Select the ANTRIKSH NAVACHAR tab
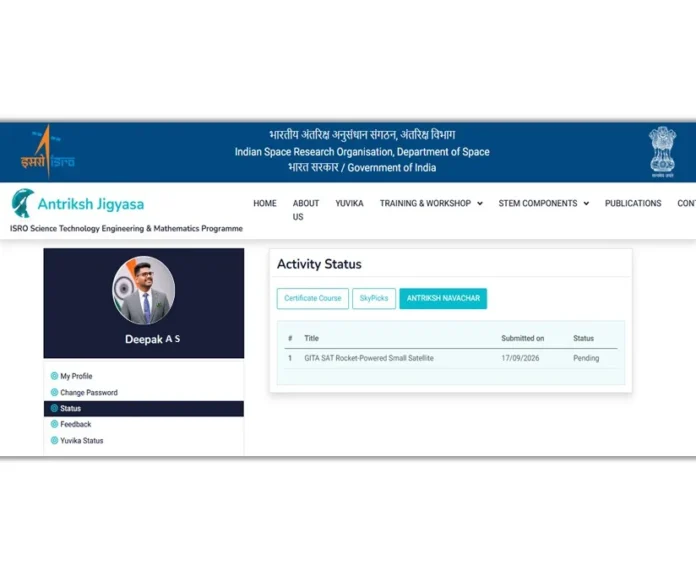This screenshot has height=565, width=696. click(443, 298)
